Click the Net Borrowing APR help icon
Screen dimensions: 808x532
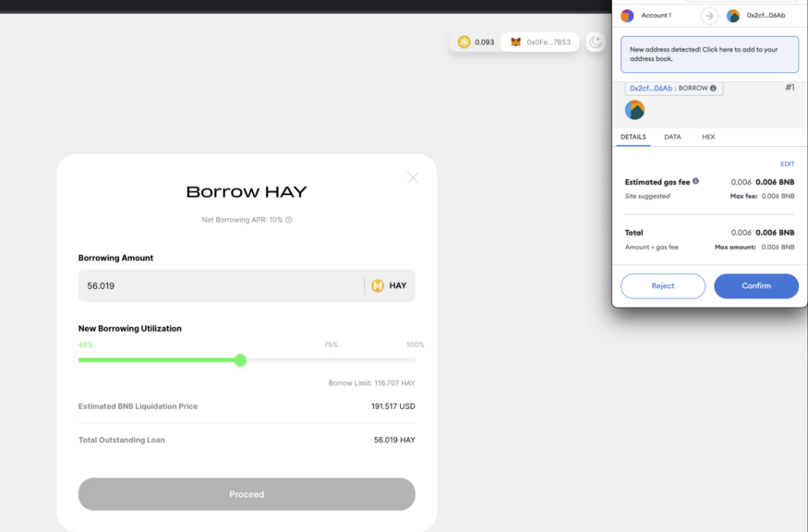click(288, 220)
